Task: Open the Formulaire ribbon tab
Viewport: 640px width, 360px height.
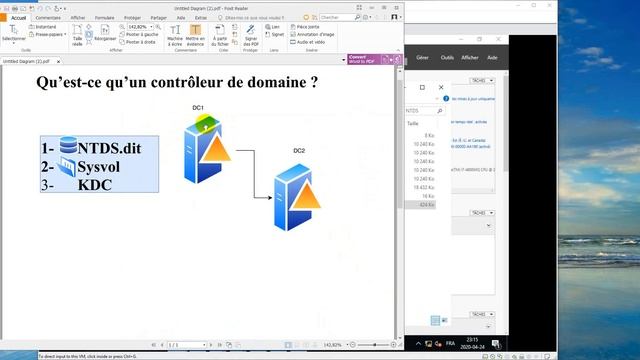Action: click(x=104, y=18)
